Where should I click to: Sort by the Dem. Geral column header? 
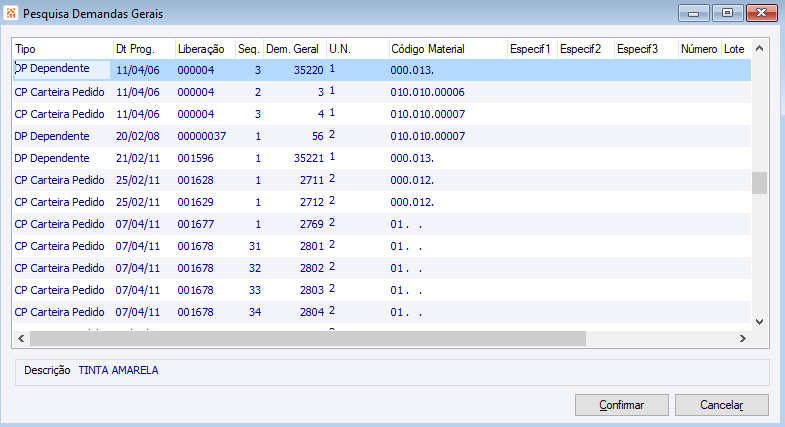coord(294,49)
